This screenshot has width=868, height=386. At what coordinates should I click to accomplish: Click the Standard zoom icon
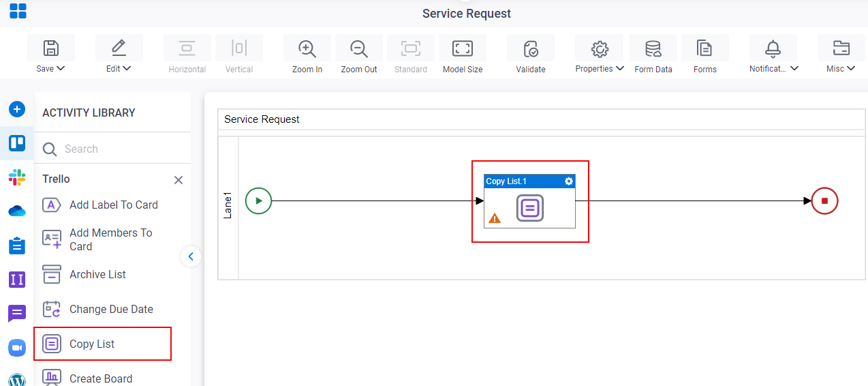click(x=411, y=48)
